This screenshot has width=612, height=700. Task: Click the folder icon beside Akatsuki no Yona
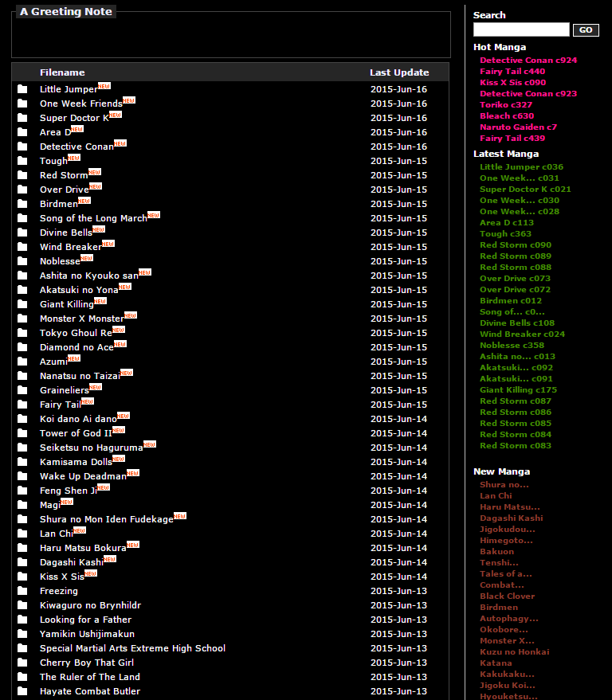(22, 290)
